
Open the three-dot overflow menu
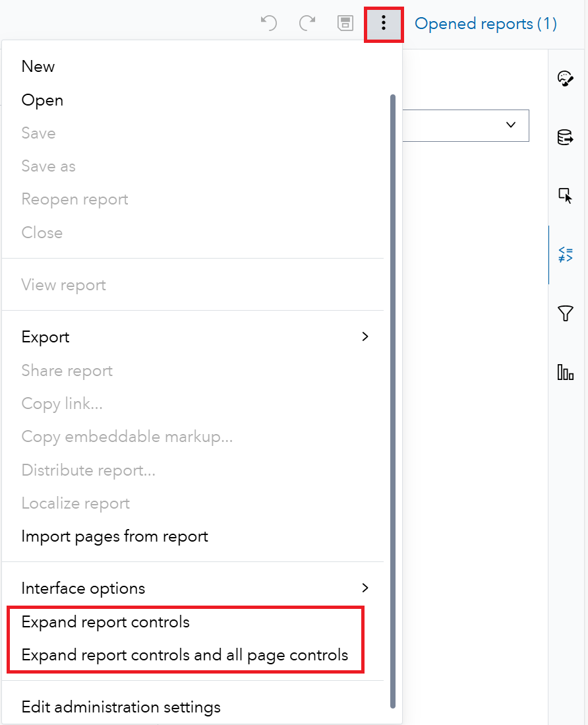(384, 23)
